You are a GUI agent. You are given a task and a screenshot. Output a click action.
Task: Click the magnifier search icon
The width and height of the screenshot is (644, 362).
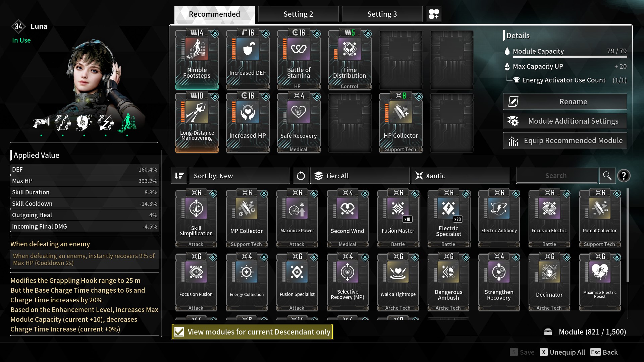coord(607,176)
